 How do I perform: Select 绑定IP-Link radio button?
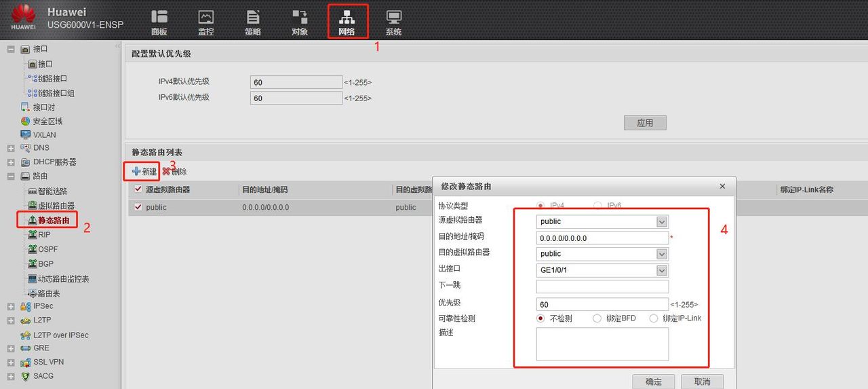(654, 318)
